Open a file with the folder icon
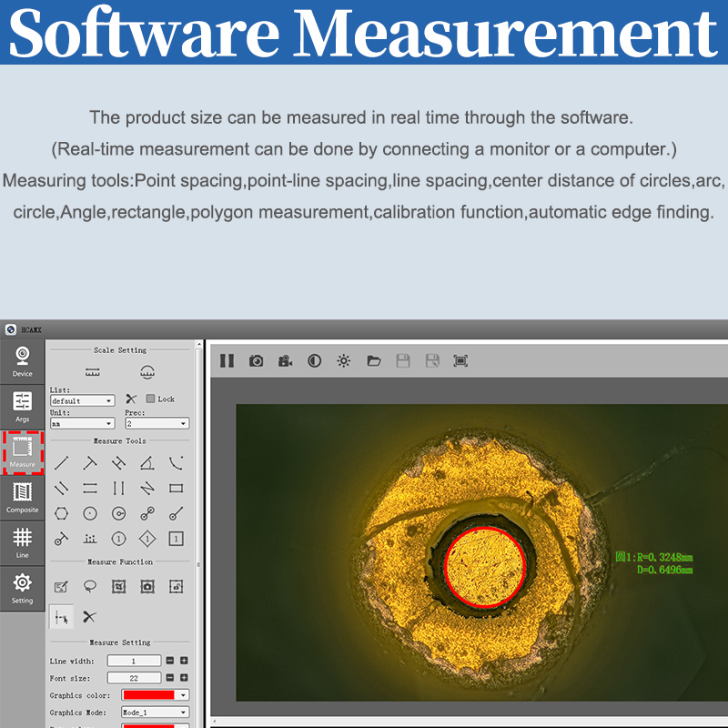 click(x=373, y=360)
